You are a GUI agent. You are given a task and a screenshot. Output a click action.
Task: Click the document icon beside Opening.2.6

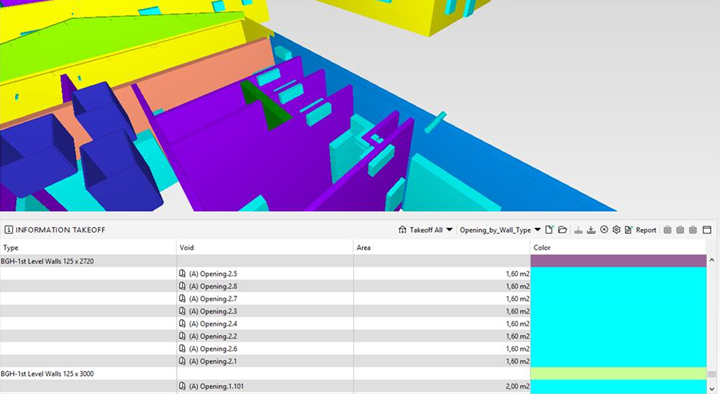[182, 349]
